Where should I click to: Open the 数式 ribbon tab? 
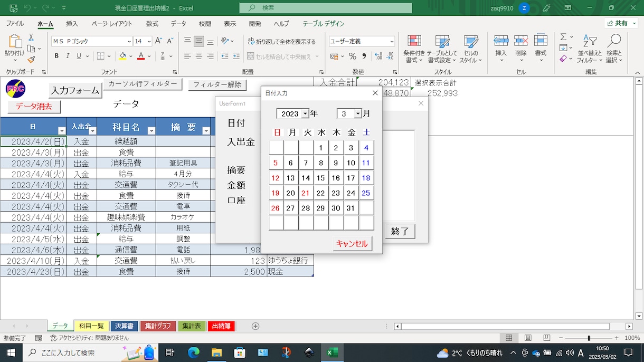pos(153,24)
